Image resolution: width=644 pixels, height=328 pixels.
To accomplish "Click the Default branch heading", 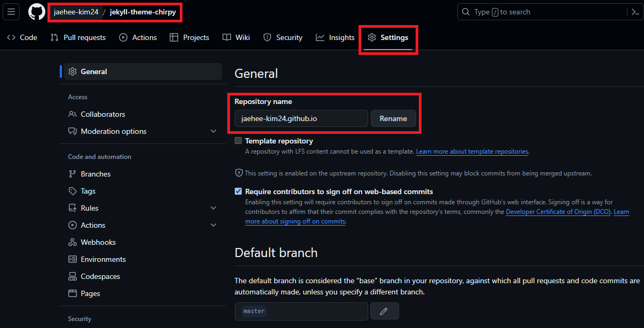I will (x=276, y=253).
